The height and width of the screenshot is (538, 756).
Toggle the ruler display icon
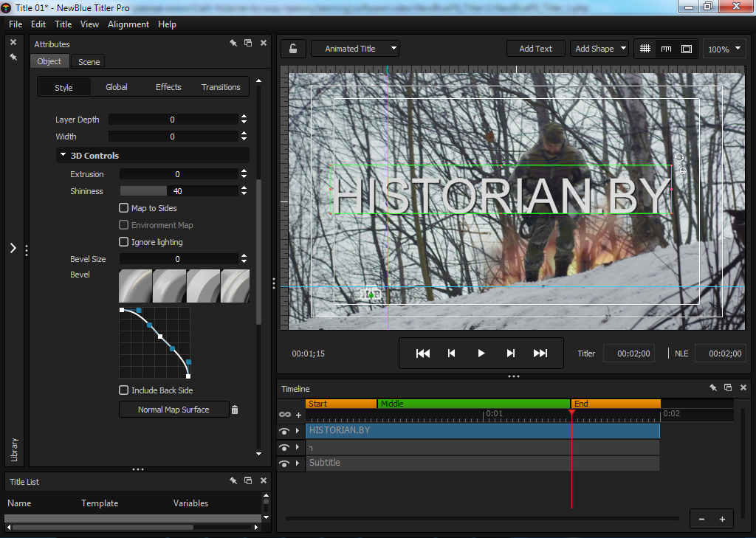[x=666, y=49]
